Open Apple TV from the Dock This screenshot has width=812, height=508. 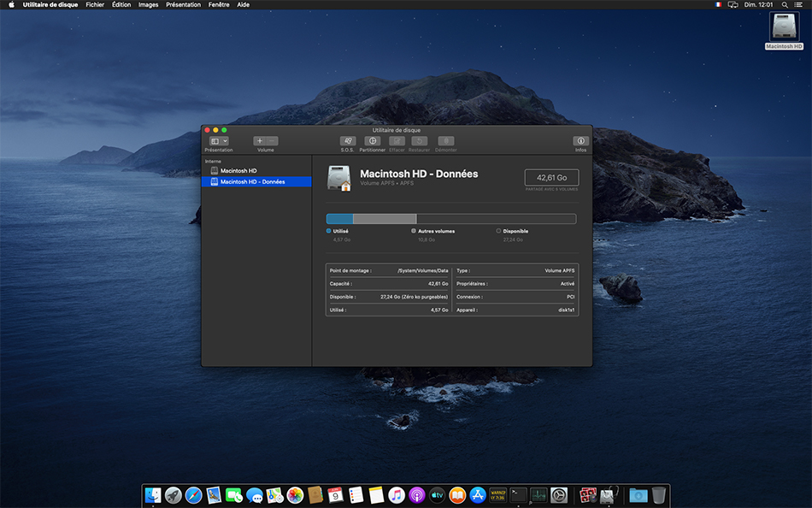pos(437,495)
